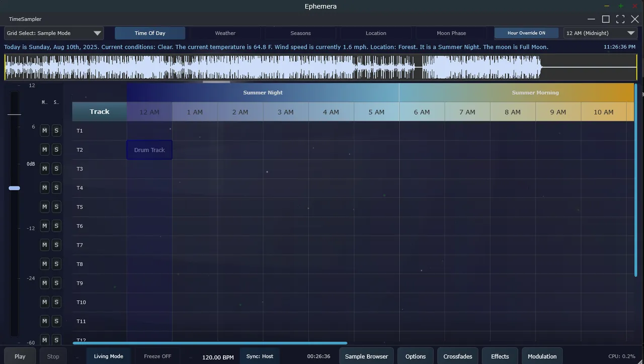This screenshot has height=364, width=644.
Task: Select the Drum Track cell in T2
Action: 149,150
